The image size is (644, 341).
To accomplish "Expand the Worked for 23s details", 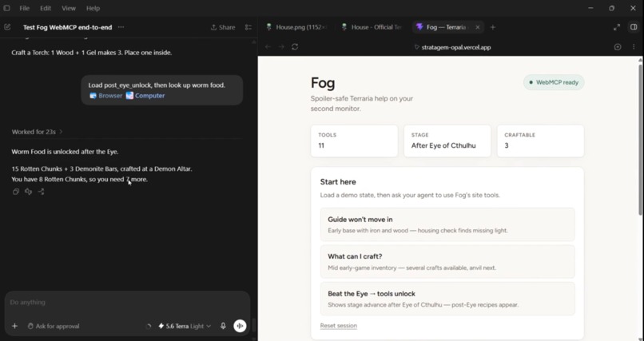I will [37, 132].
